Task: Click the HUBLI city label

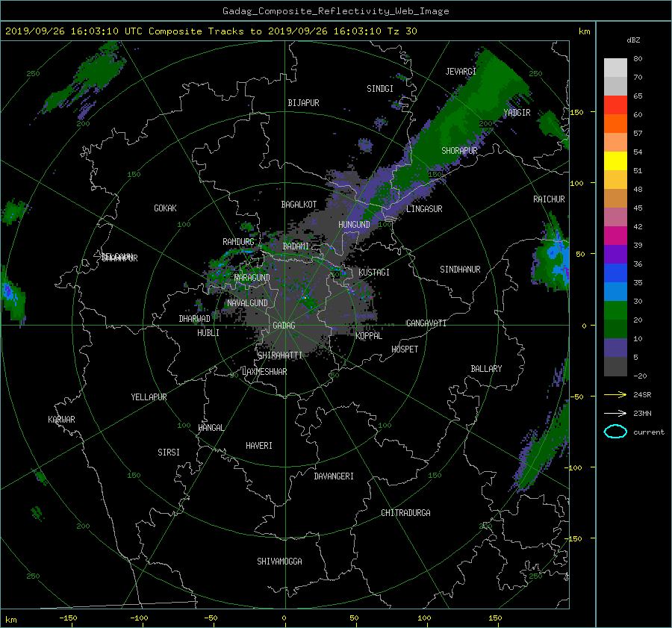Action: (x=208, y=333)
